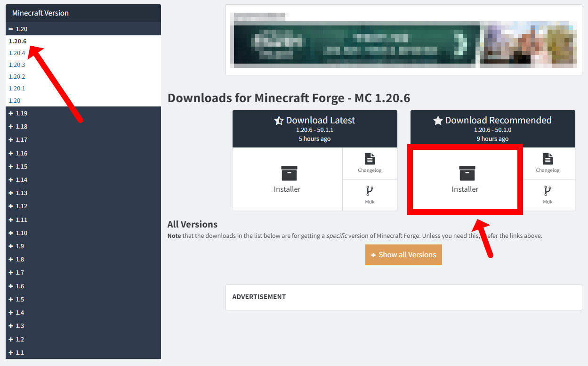Select version 1.20.4 in sidebar

[17, 53]
